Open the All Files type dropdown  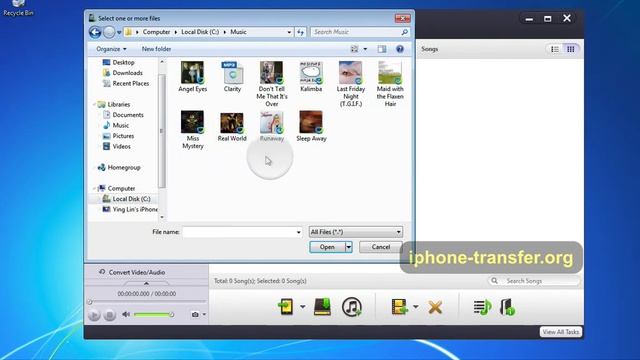(356, 232)
